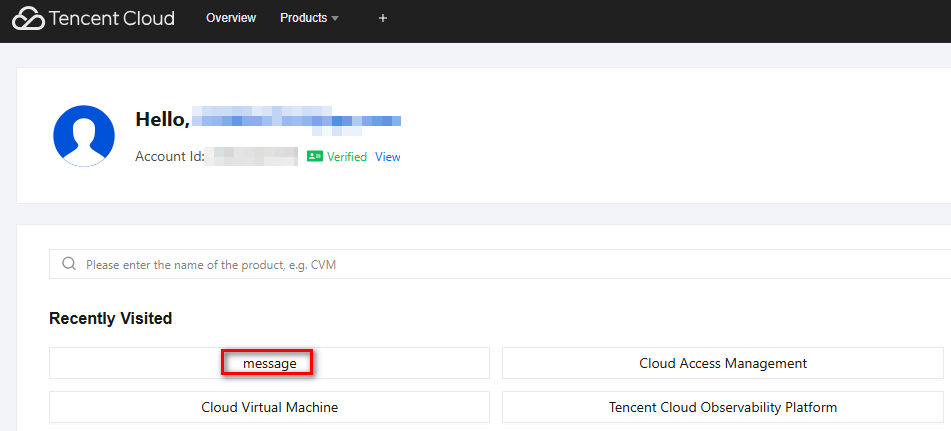951x431 pixels.
Task: Open the View link next to Verified
Action: click(388, 157)
